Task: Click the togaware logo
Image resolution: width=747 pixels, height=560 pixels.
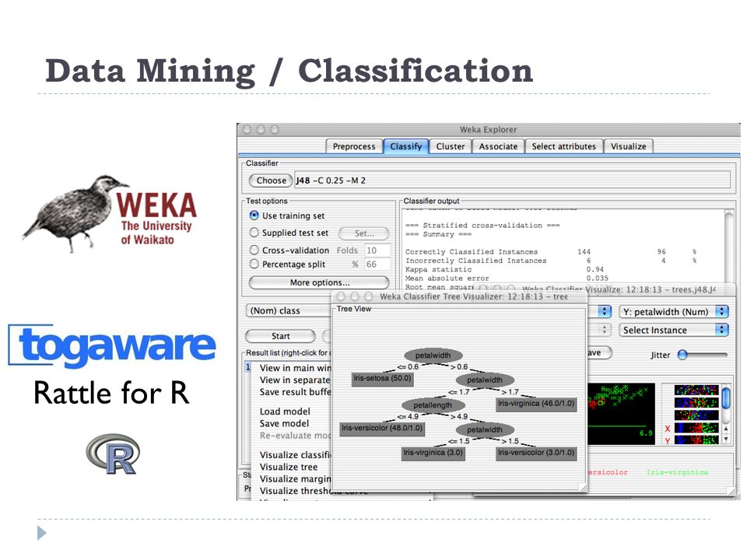Action: (112, 346)
